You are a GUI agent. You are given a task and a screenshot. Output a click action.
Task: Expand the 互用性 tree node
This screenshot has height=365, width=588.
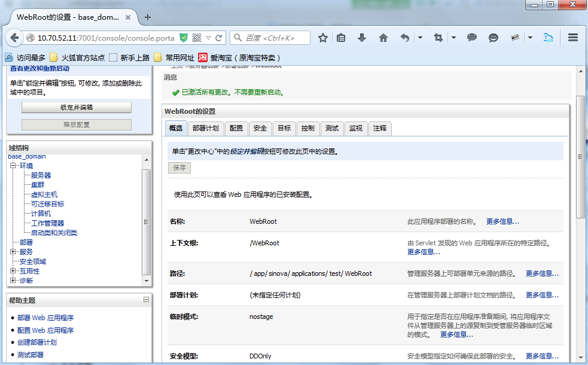click(x=13, y=271)
